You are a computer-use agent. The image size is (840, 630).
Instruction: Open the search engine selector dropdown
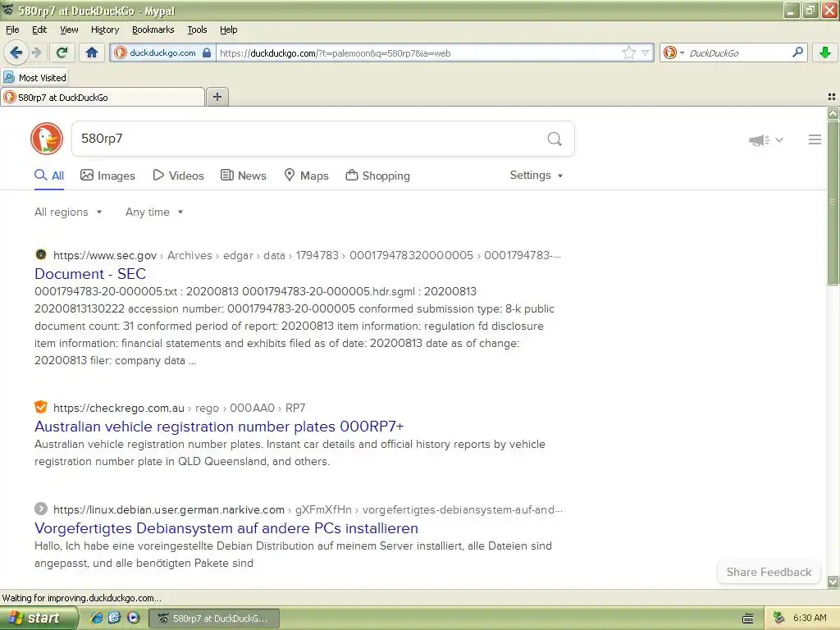[673, 52]
